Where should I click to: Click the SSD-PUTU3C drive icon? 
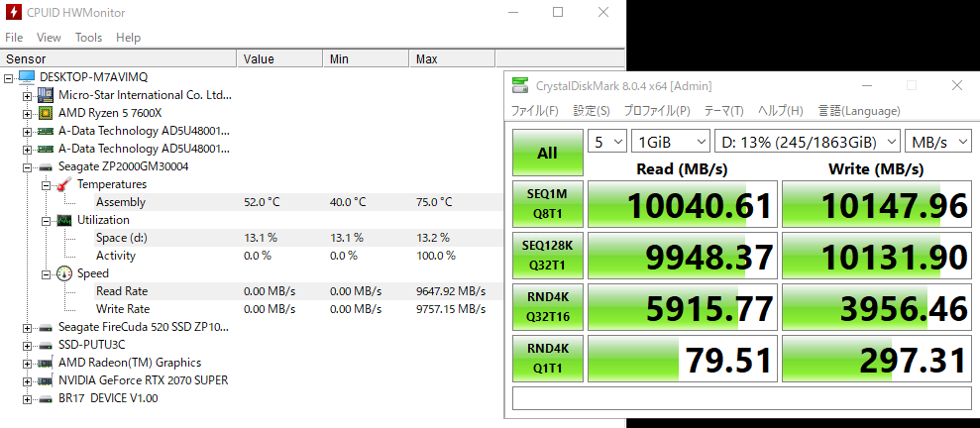pos(45,344)
